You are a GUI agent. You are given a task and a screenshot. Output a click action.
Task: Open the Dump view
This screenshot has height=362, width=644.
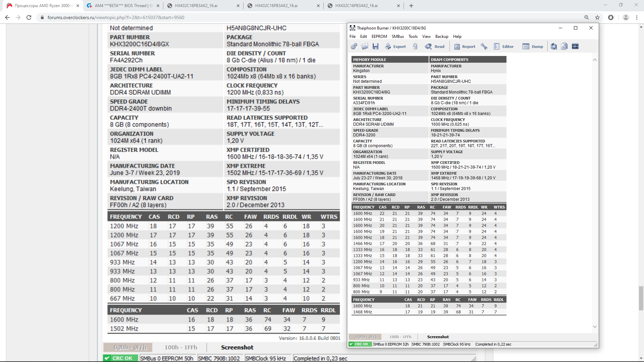coord(533,47)
